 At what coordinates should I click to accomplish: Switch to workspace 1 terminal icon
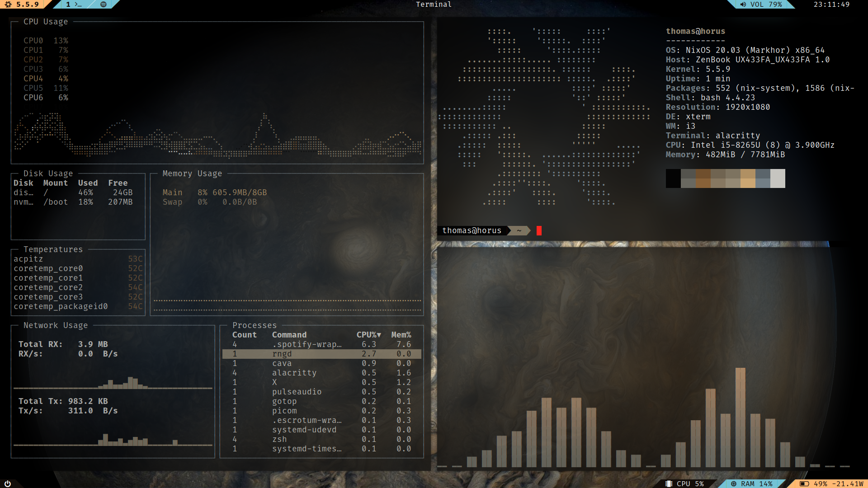click(74, 5)
